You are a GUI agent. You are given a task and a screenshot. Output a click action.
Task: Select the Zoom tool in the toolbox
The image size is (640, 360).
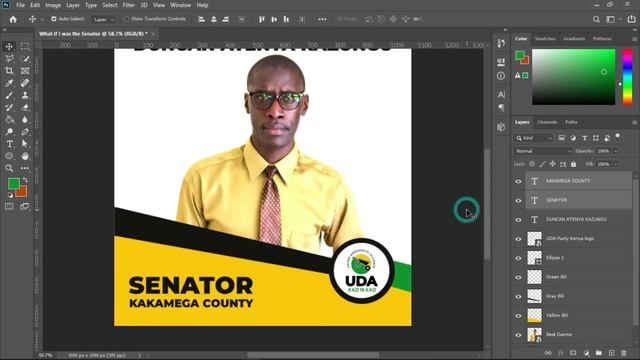(9, 168)
